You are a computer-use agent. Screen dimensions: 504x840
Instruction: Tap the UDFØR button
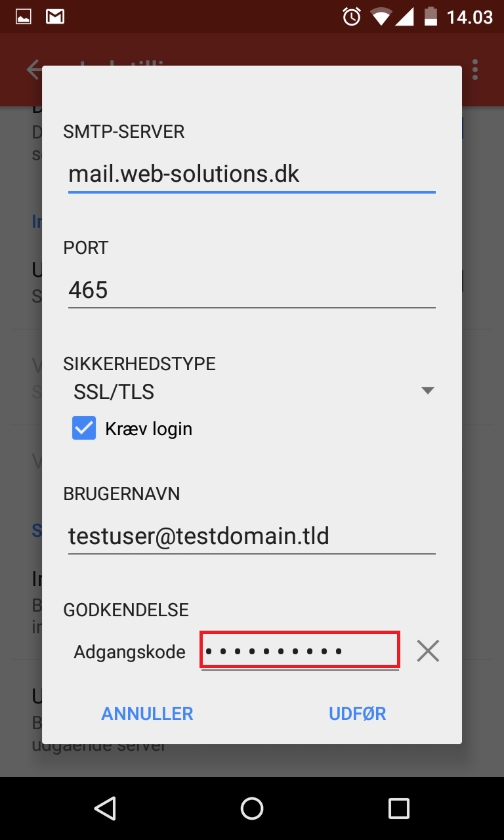[358, 713]
